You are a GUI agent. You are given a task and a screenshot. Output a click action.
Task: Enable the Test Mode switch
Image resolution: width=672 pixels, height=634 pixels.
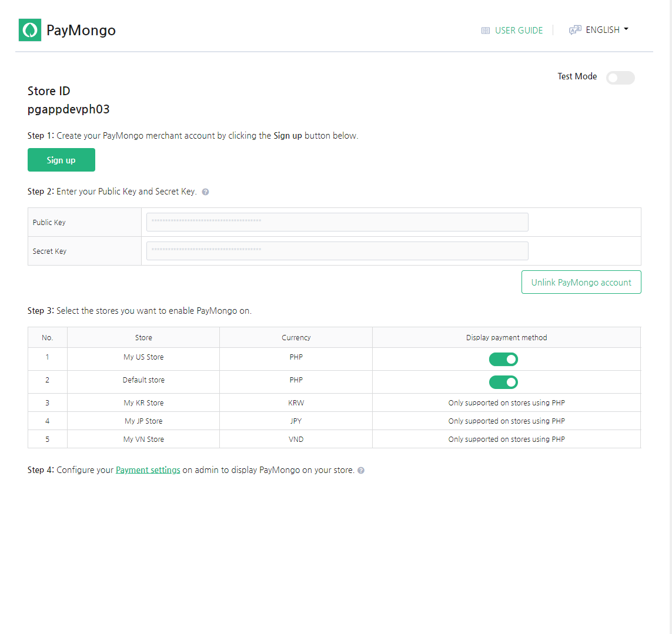(x=620, y=78)
